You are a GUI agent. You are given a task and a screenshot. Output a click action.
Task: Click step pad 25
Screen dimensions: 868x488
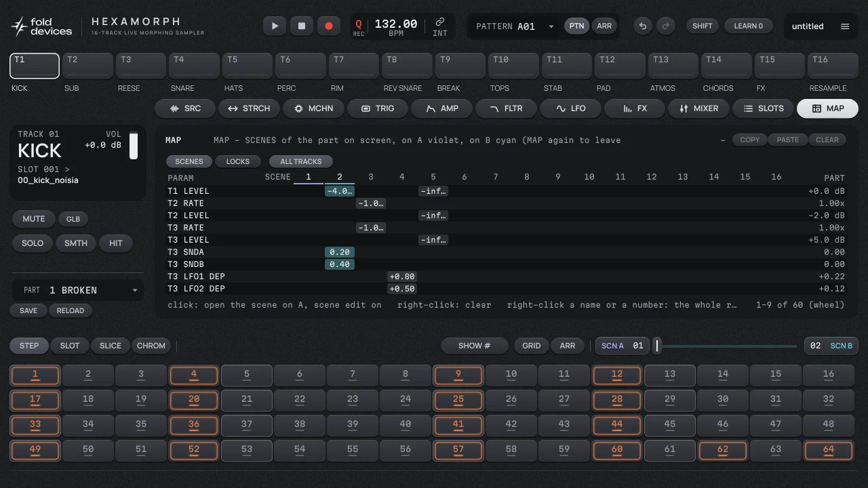458,399
